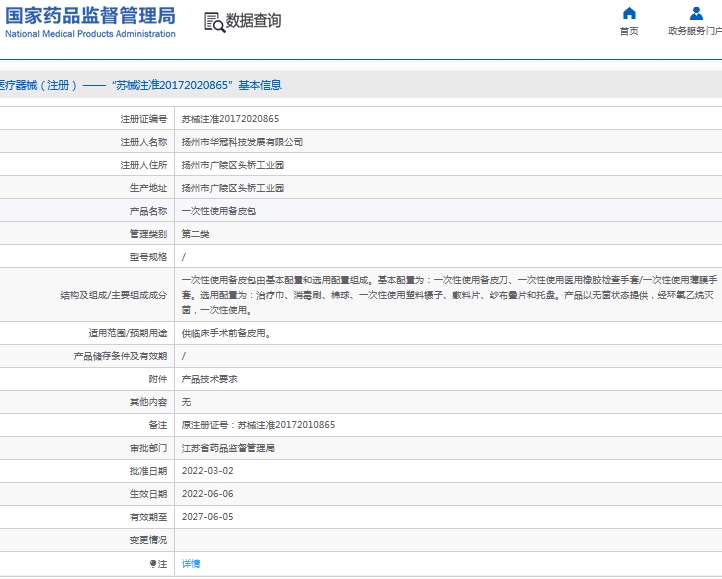Click the 管理类别 row label
Image resolution: width=722 pixels, height=579 pixels.
click(x=148, y=234)
